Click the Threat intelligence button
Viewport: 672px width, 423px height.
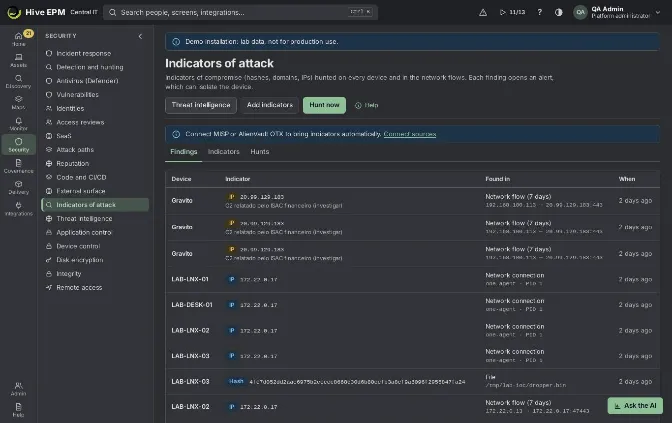click(201, 105)
